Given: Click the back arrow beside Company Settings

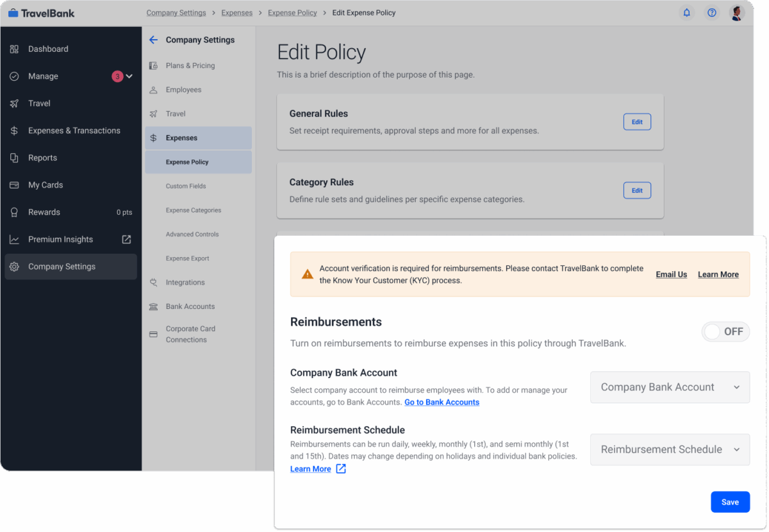Looking at the screenshot, I should click(153, 40).
